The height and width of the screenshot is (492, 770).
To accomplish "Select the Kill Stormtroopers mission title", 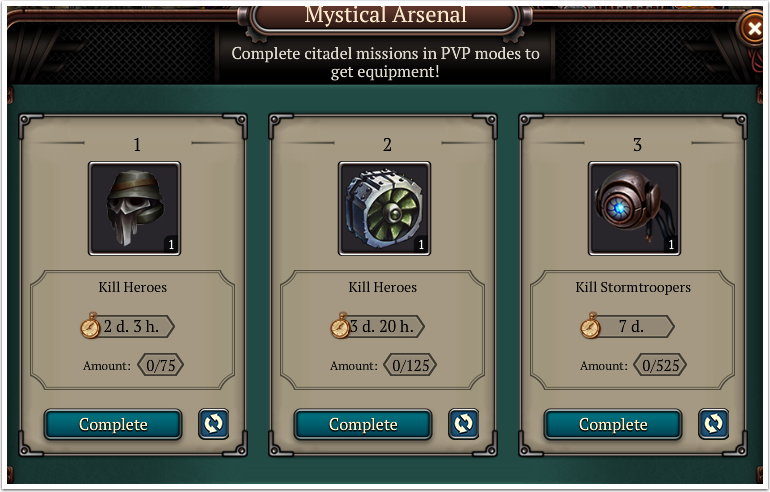I will click(633, 287).
